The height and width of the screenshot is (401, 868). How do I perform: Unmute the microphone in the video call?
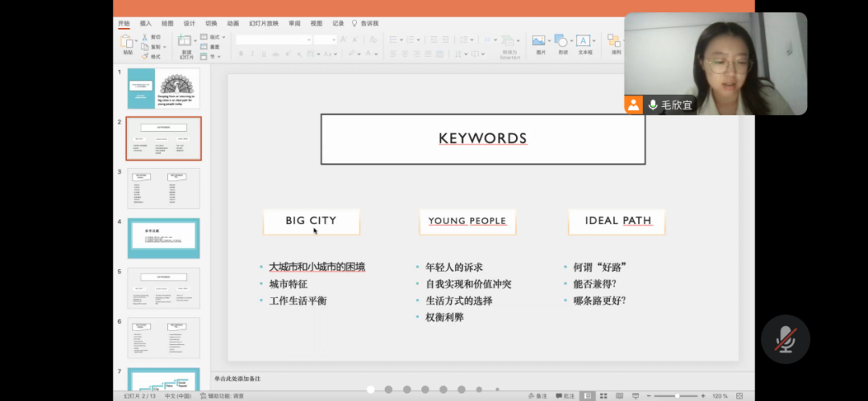point(784,340)
